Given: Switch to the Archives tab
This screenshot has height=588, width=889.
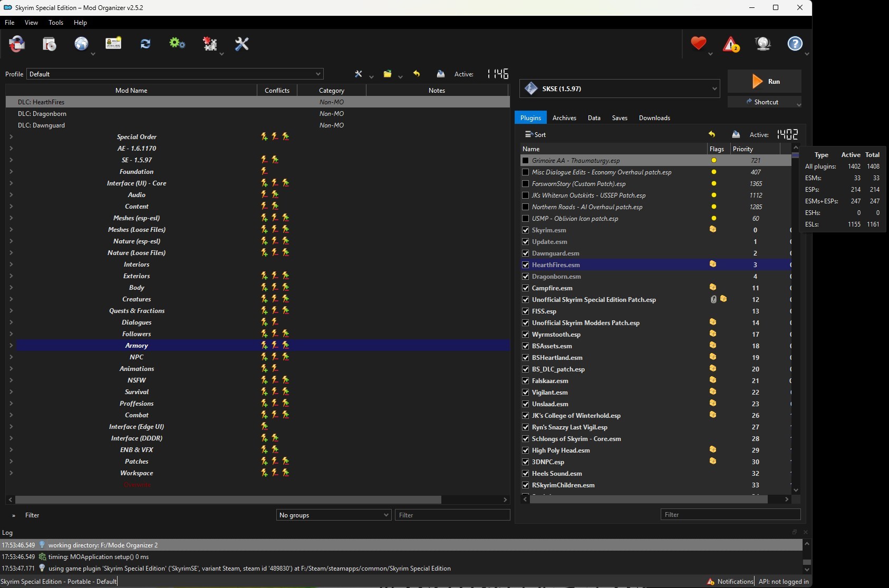Looking at the screenshot, I should click(x=564, y=117).
